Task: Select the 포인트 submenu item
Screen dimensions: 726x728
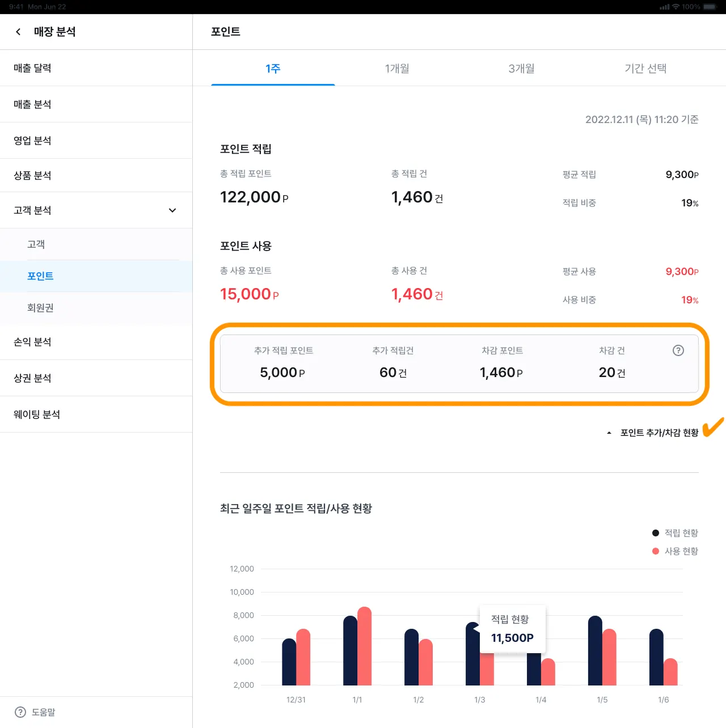Action: pos(96,276)
